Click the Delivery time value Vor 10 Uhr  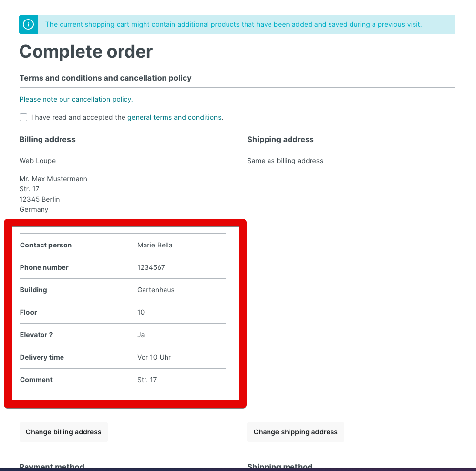[154, 357]
